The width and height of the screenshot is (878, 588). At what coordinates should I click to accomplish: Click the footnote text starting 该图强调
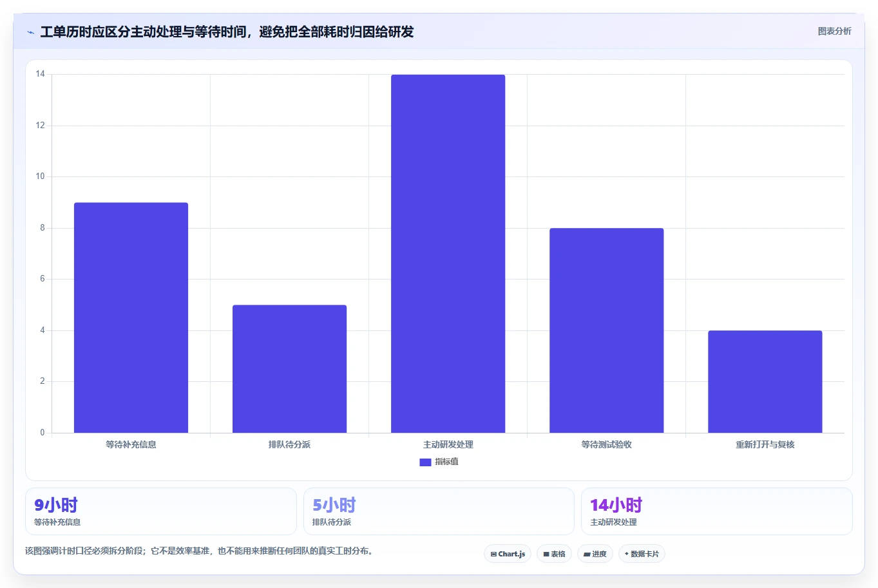pyautogui.click(x=200, y=551)
